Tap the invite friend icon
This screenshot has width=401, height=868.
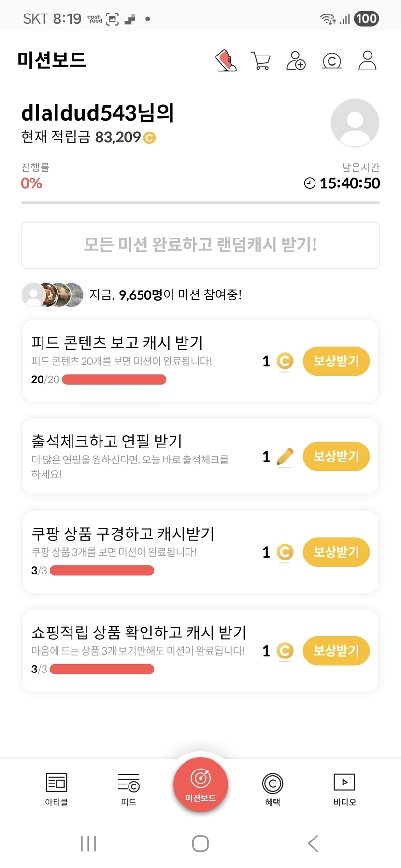click(296, 61)
